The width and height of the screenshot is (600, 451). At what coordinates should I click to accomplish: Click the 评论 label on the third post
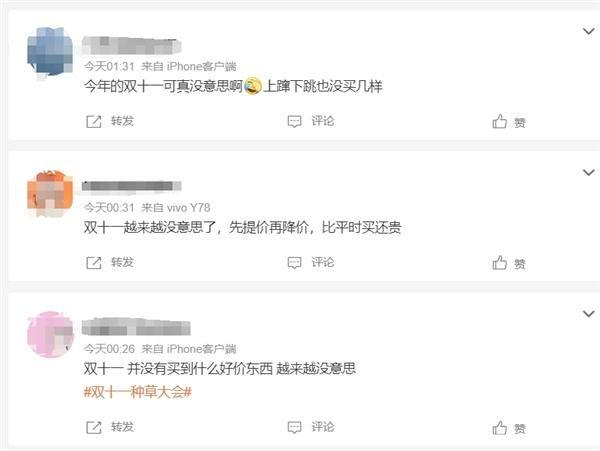click(x=323, y=427)
